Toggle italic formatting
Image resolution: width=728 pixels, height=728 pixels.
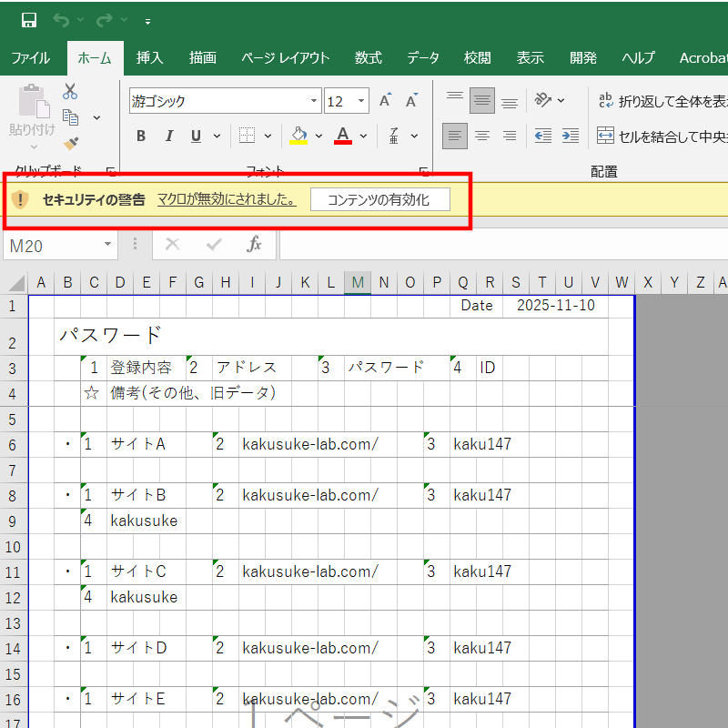pyautogui.click(x=168, y=136)
